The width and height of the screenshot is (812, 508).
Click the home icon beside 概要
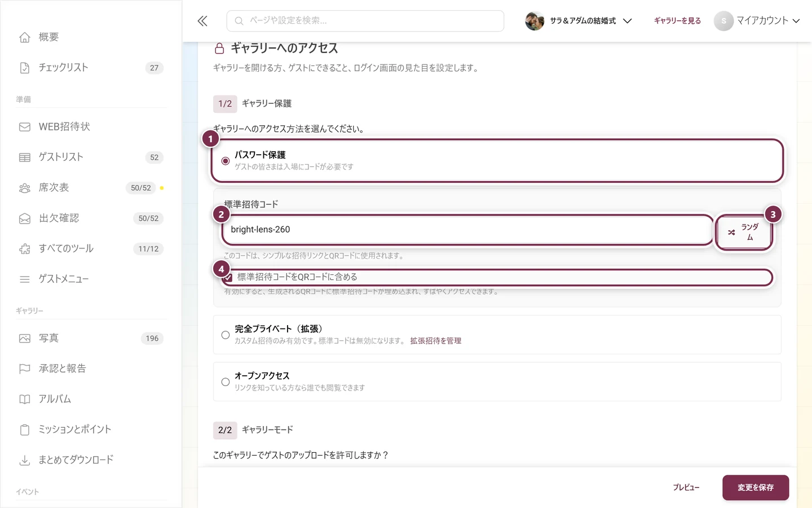25,37
